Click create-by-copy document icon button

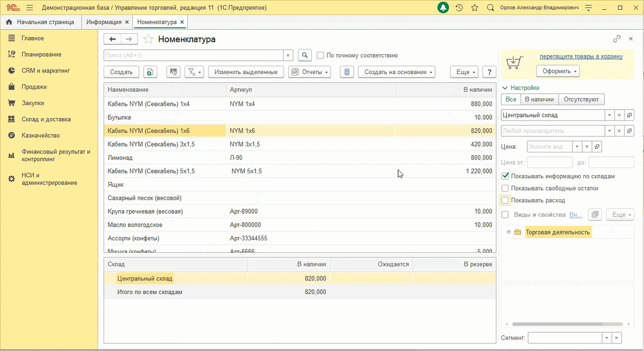click(150, 72)
